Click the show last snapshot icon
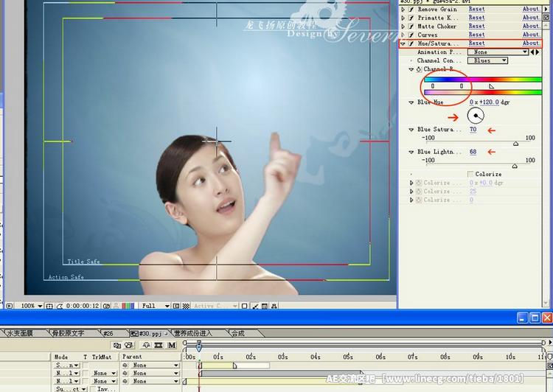The image size is (553, 392). [116, 306]
